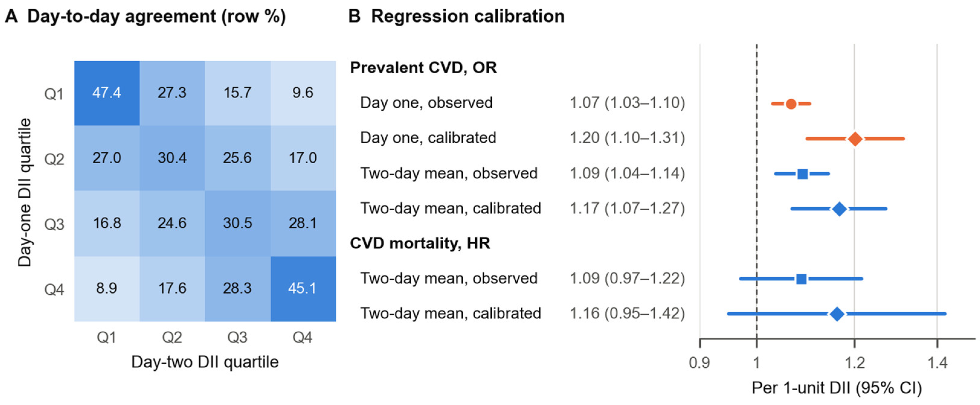This screenshot has height=405, width=980.
Task: Select heatmap cell showing 45.1
Action: point(303,289)
